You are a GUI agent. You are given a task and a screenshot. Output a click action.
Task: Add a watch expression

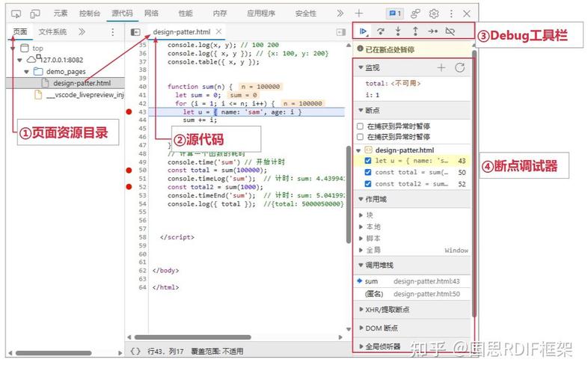click(441, 67)
